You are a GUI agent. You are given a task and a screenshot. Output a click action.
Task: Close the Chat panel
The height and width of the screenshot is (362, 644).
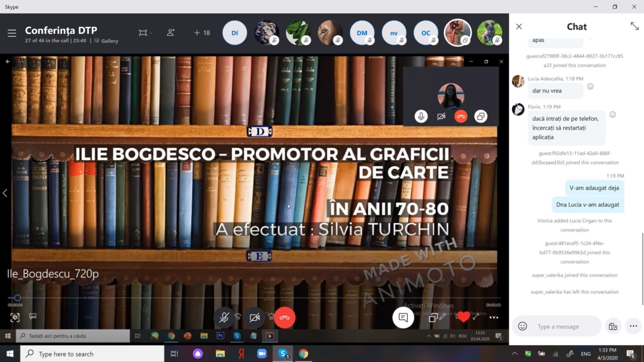(519, 27)
